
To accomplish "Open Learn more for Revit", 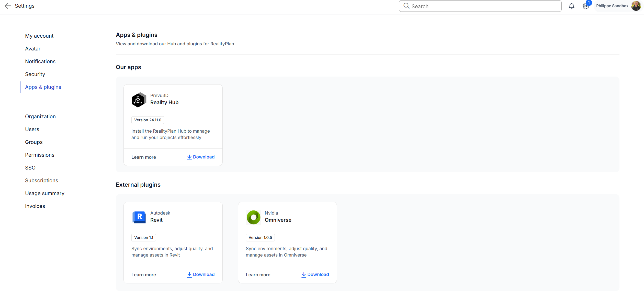I will 143,275.
